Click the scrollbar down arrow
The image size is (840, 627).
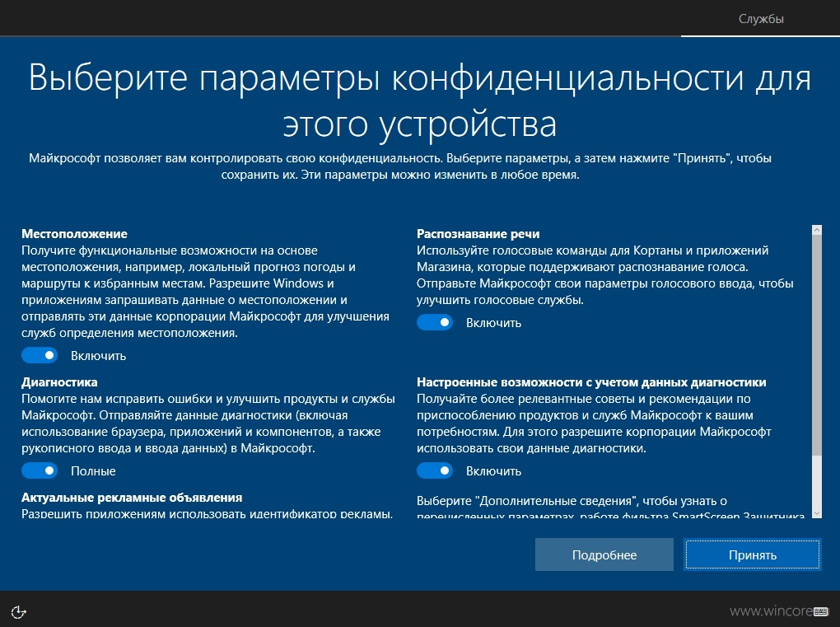tap(817, 512)
